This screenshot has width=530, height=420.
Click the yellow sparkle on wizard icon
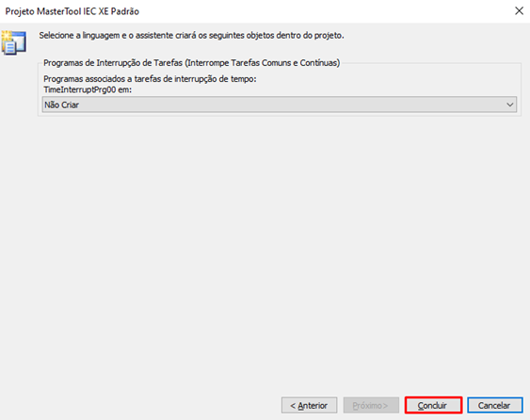point(6,35)
